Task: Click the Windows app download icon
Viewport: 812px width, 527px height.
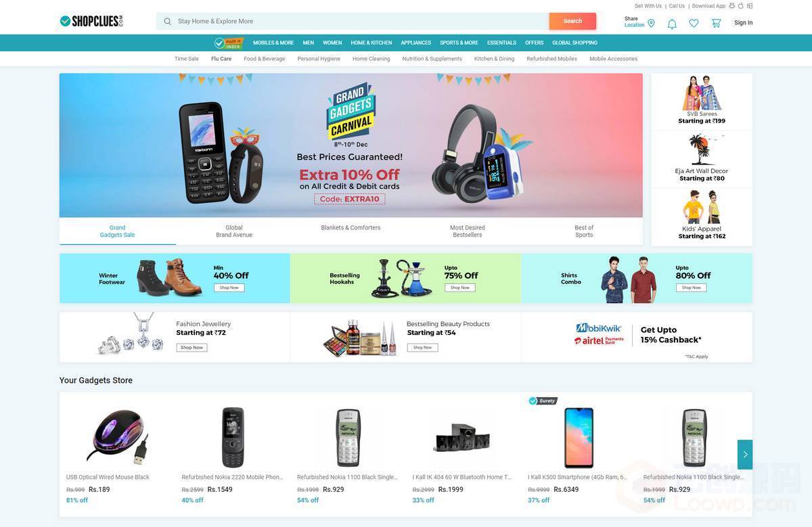Action: pos(750,6)
